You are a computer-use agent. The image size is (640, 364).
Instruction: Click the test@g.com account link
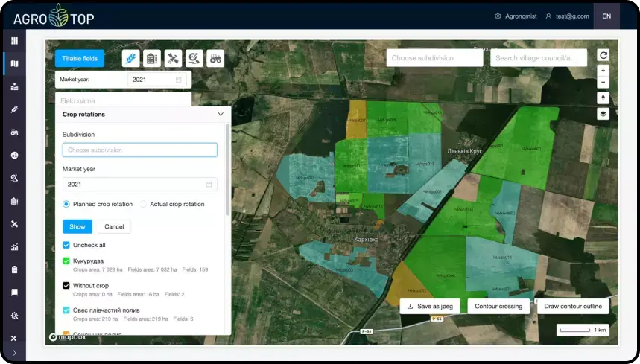click(572, 16)
